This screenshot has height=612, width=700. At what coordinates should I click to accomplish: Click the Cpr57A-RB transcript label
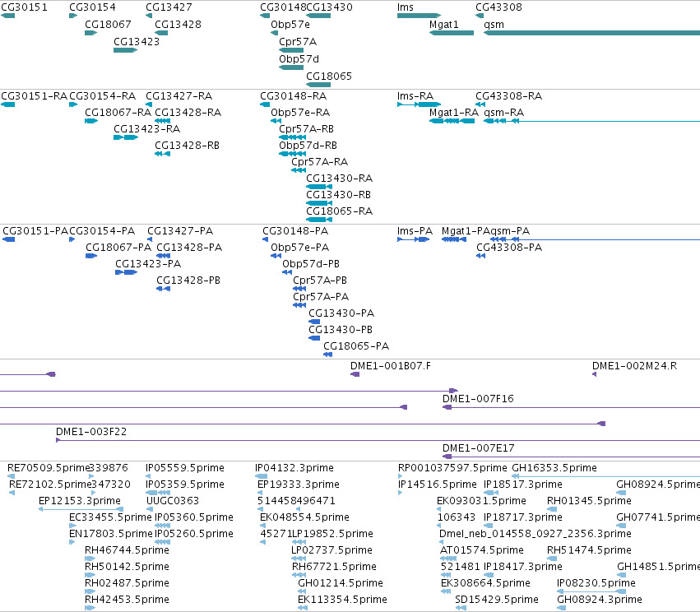306,129
